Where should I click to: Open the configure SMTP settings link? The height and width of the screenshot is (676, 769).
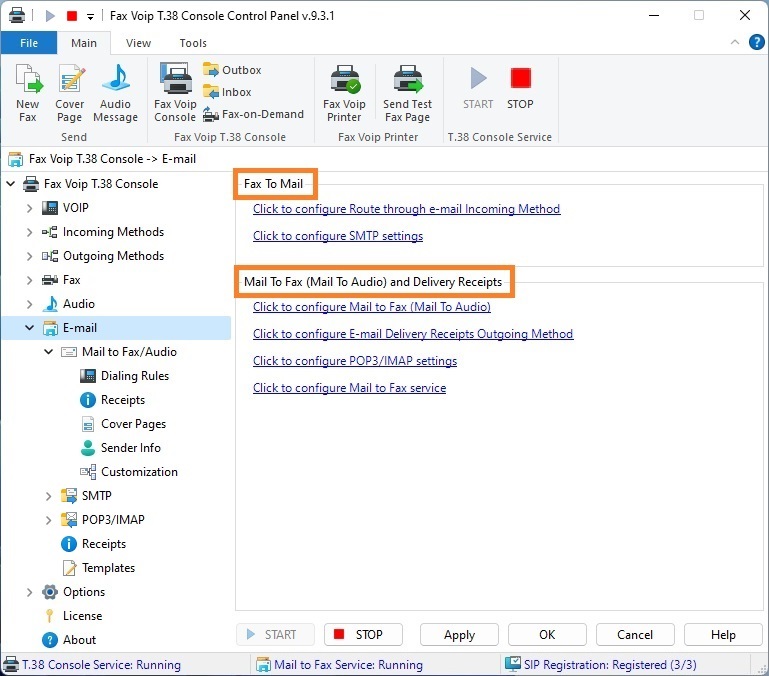click(x=338, y=236)
